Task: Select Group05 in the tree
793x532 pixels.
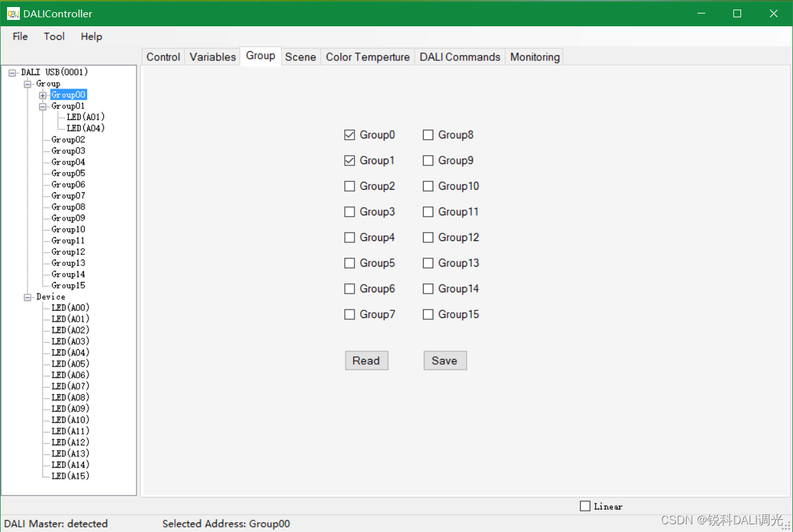Action: click(68, 174)
